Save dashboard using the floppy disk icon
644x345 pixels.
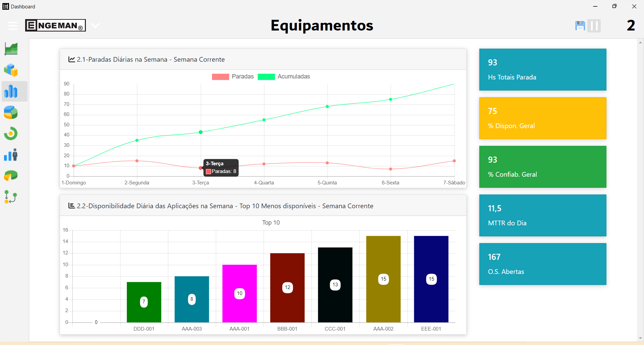pos(580,26)
